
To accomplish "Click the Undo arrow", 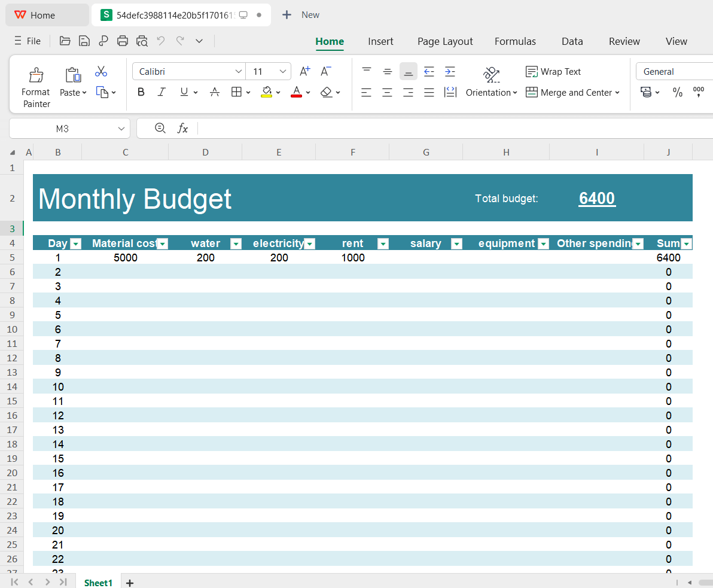I will [x=161, y=41].
